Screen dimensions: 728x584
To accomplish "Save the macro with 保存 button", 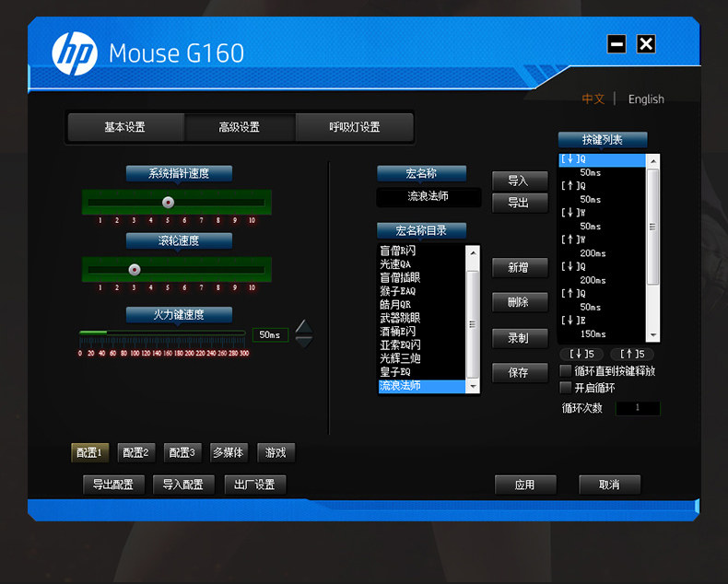I will [520, 373].
